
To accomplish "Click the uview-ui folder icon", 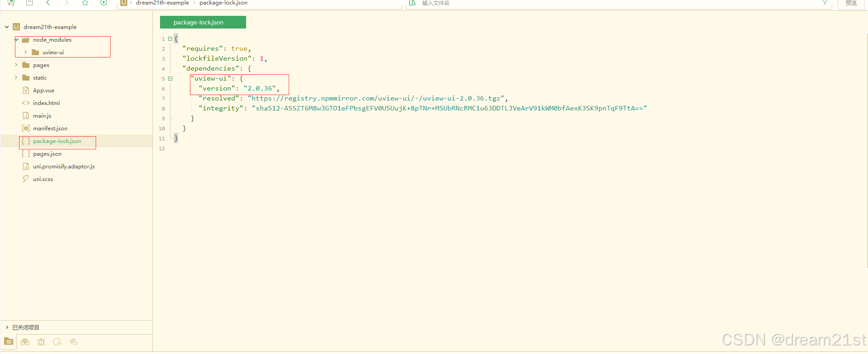I will [35, 52].
